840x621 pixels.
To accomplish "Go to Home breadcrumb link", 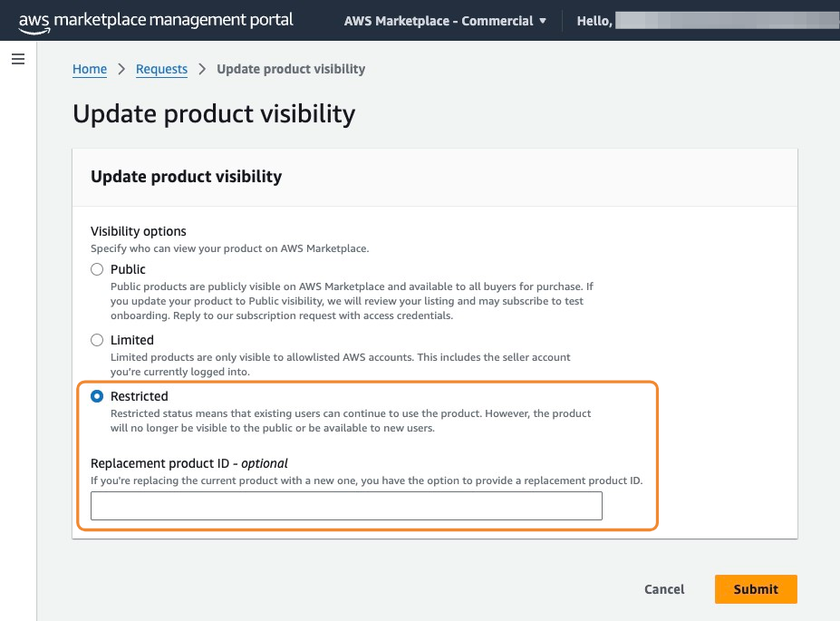I will (90, 69).
